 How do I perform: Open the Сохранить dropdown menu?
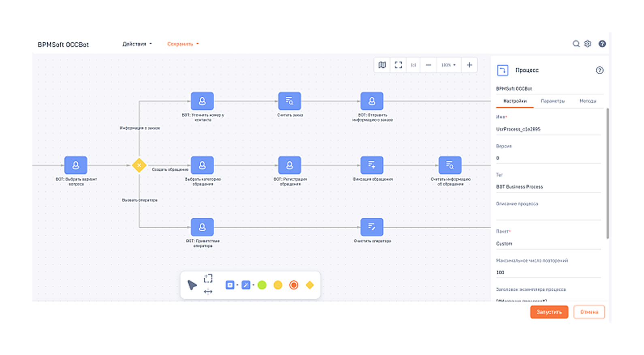(183, 44)
